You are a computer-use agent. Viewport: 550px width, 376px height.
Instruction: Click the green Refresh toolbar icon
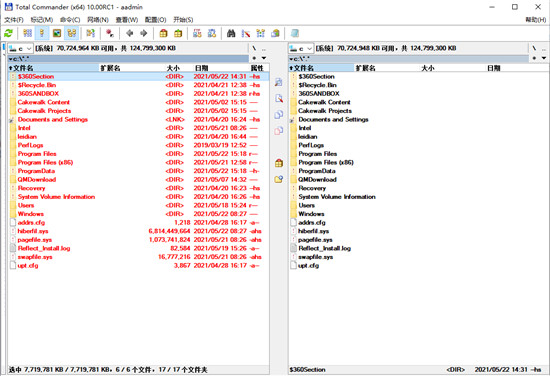pyautogui.click(x=8, y=33)
